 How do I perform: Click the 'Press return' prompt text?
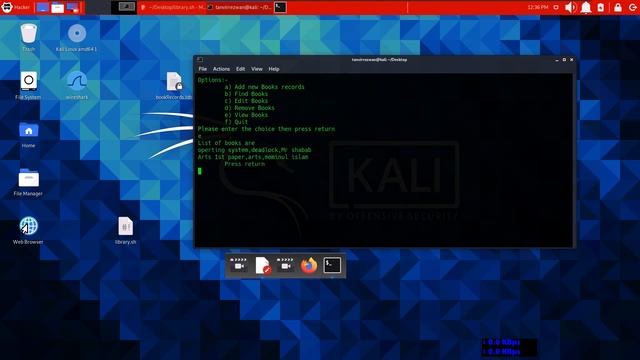click(244, 164)
